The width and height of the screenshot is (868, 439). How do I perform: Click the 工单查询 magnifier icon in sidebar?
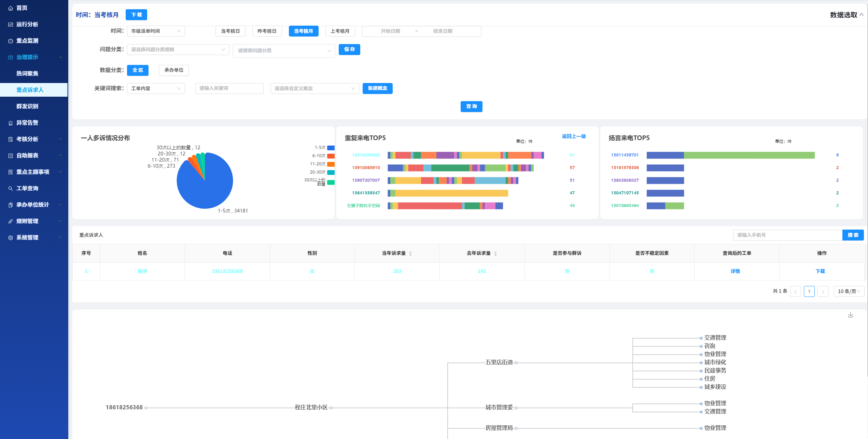pyautogui.click(x=11, y=189)
